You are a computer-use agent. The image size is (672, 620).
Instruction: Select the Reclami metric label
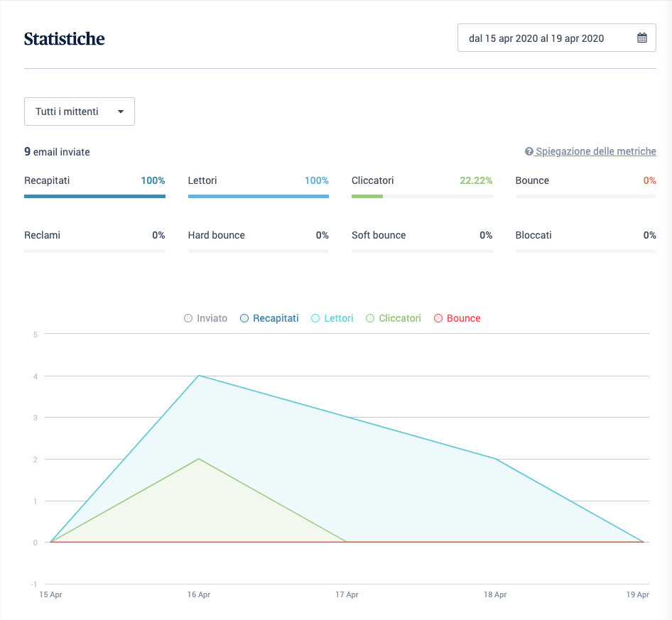(42, 235)
